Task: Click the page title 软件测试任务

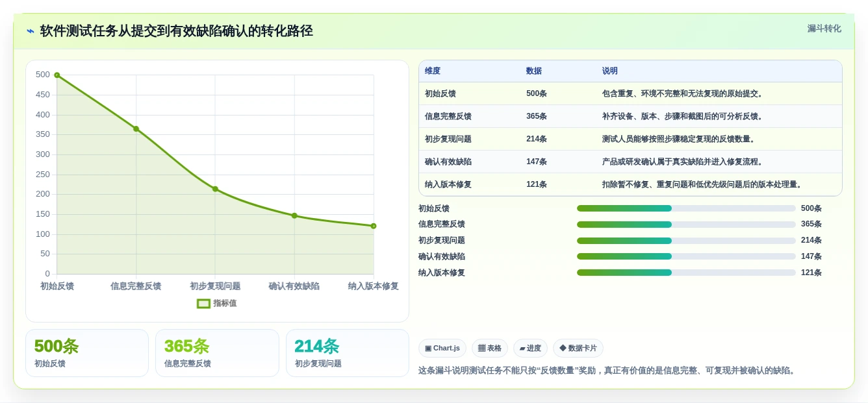Action: point(177,31)
